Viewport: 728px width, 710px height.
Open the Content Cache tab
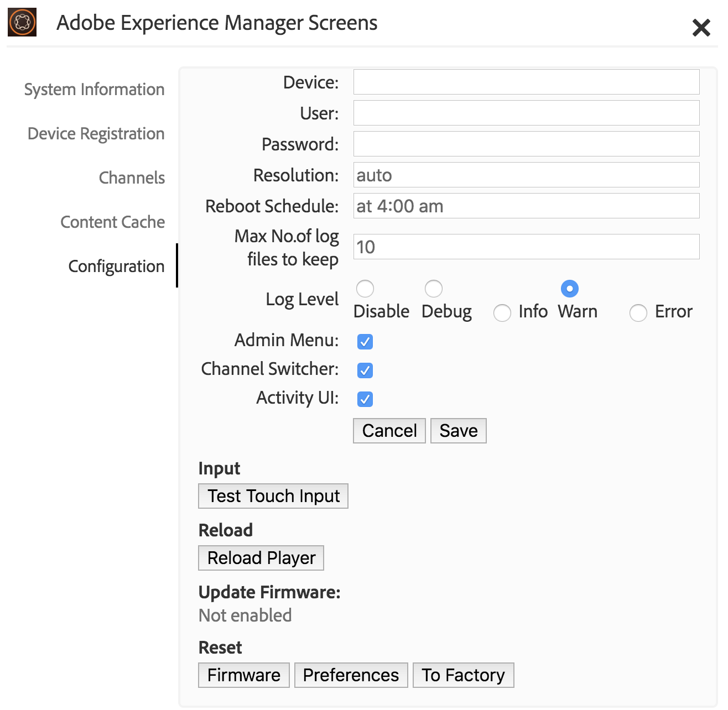pyautogui.click(x=112, y=222)
